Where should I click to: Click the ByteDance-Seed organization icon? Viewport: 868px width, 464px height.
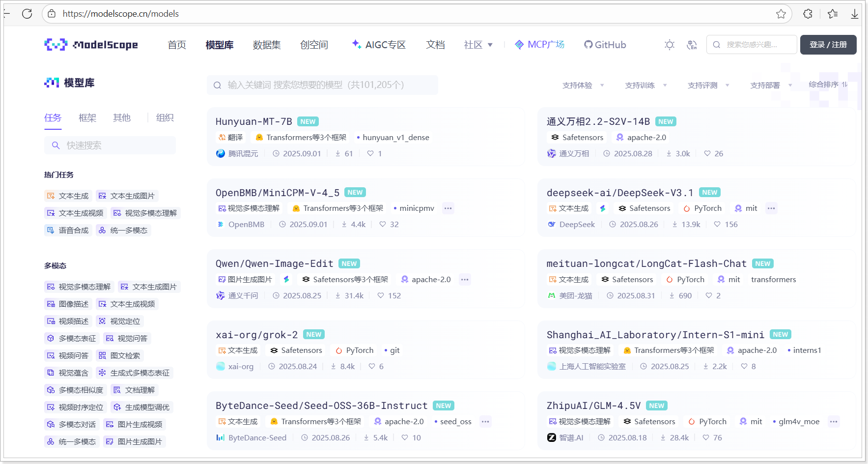[221, 438]
